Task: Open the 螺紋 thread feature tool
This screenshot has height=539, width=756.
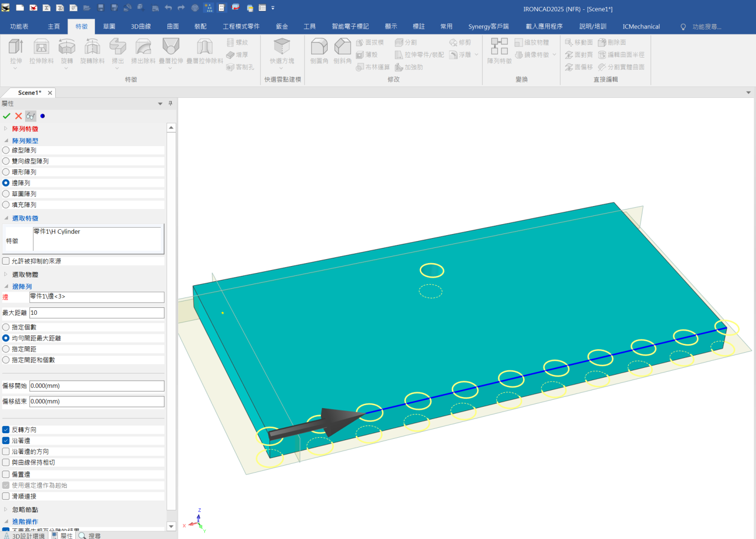Action: click(x=238, y=42)
